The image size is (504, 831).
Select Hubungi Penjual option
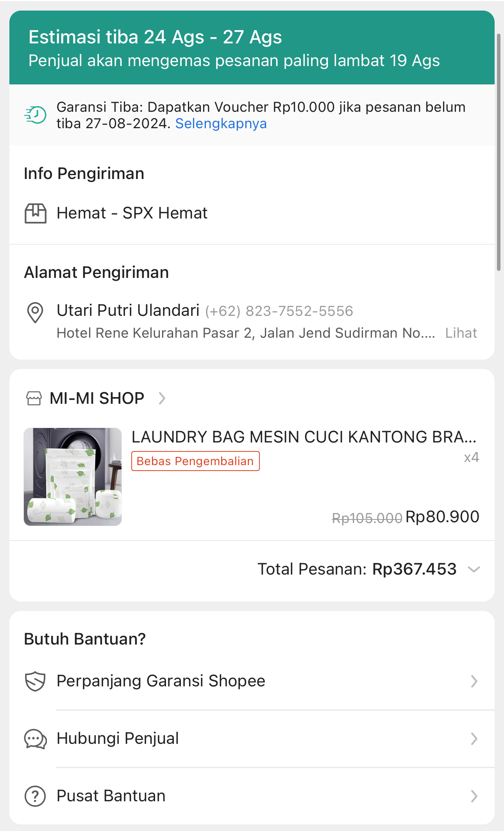click(x=118, y=738)
